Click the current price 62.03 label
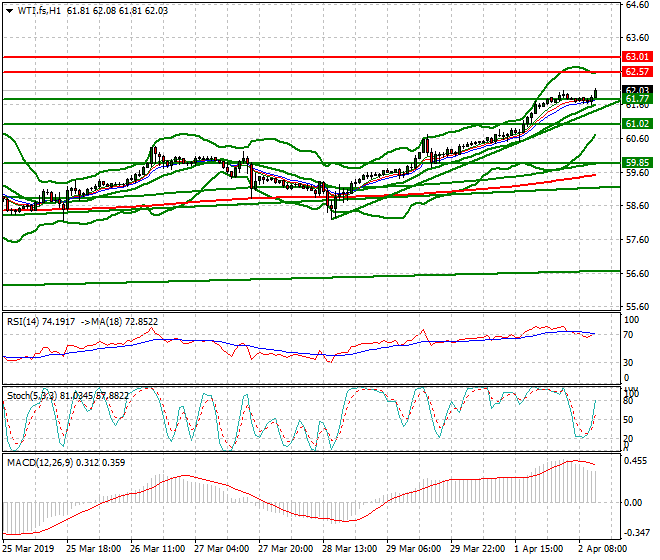660x560 pixels. coord(637,90)
